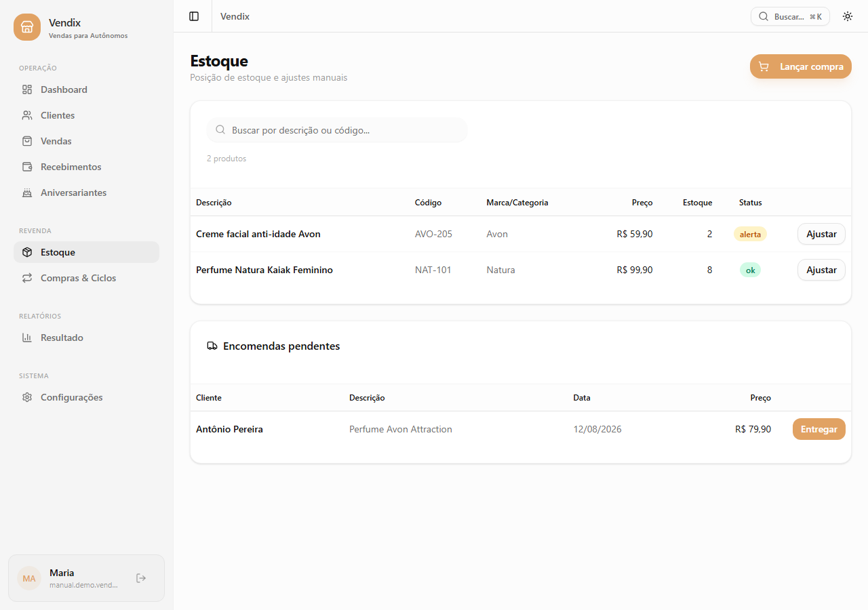Click the magnifier icon in stock search
This screenshot has width=868, height=610.
[x=220, y=130]
